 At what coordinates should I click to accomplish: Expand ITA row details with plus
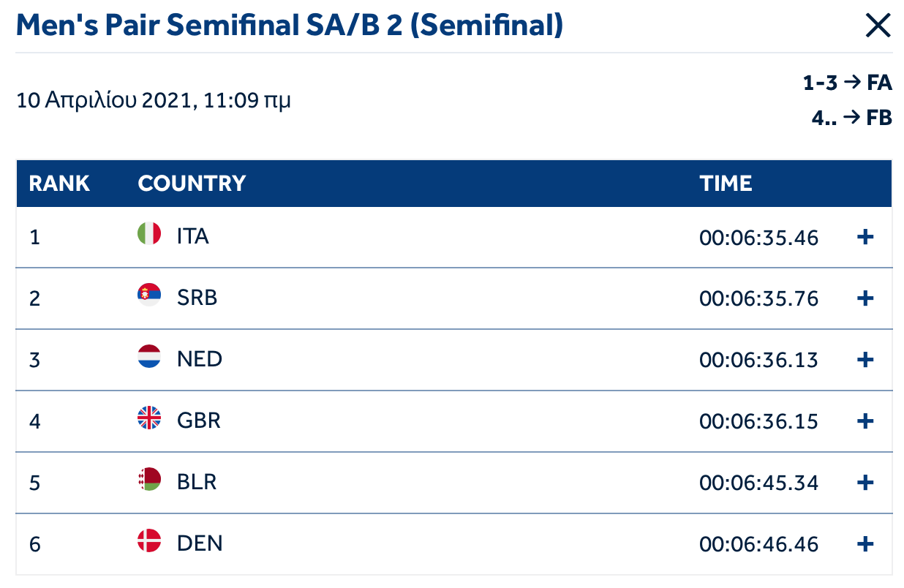tap(865, 237)
